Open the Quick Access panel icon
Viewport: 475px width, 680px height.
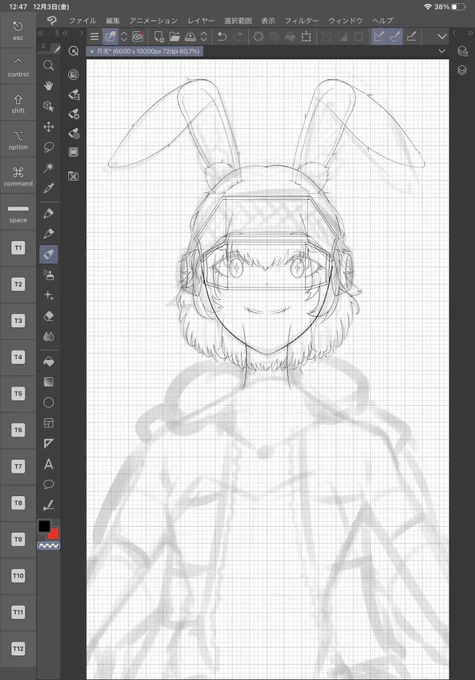click(x=74, y=51)
